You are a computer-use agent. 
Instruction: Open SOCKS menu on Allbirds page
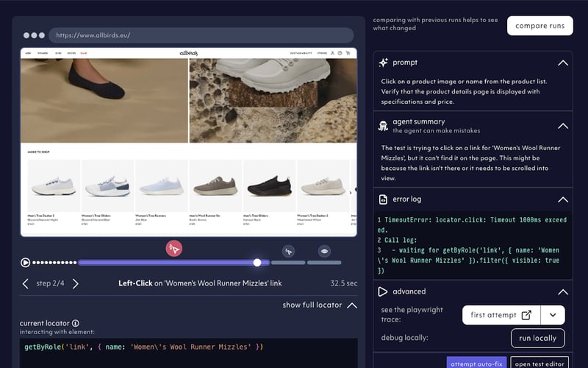pos(71,53)
